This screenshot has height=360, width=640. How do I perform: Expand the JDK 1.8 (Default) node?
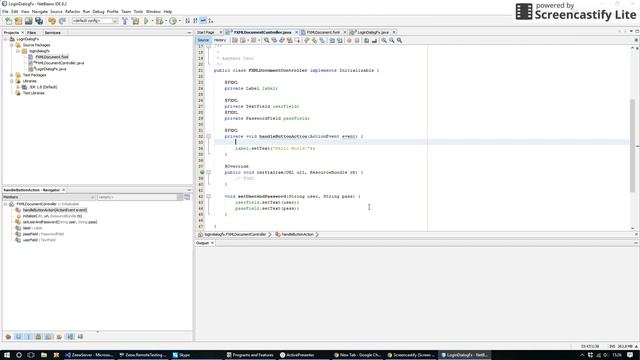pyautogui.click(x=18, y=87)
